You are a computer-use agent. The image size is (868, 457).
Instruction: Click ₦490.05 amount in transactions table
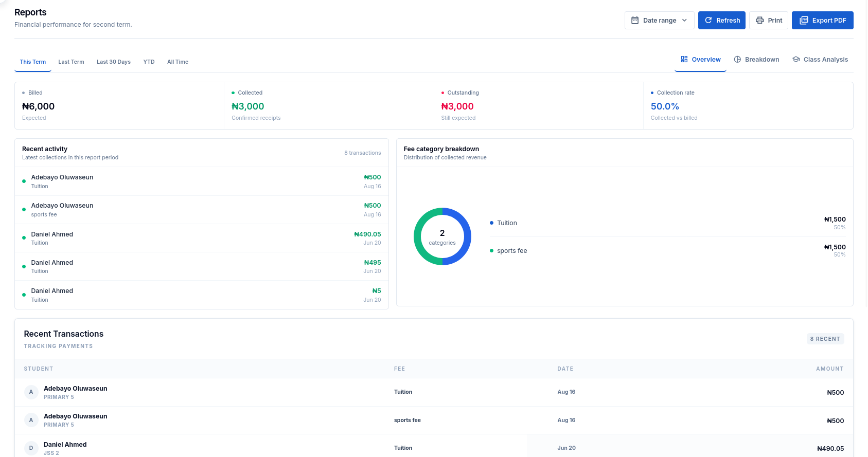point(830,449)
